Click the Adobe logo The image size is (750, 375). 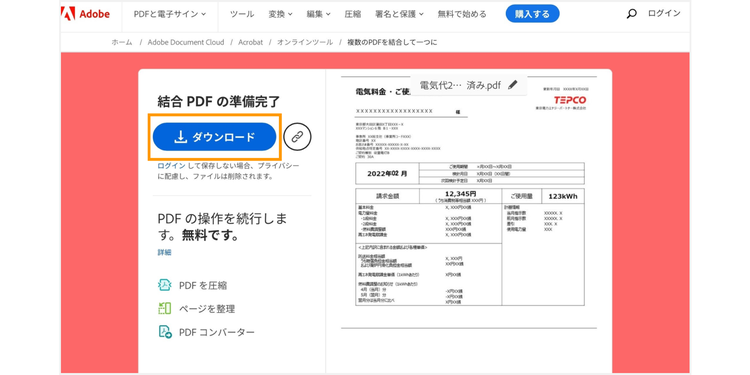point(86,14)
